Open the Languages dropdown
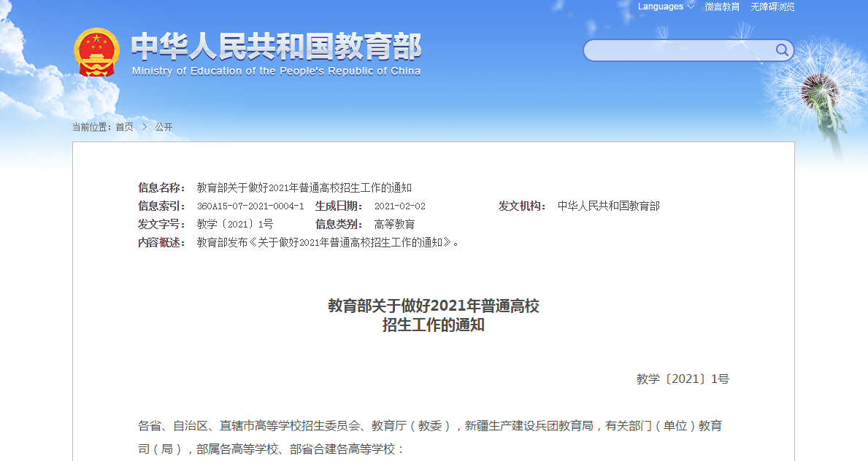The height and width of the screenshot is (461, 868). click(665, 7)
